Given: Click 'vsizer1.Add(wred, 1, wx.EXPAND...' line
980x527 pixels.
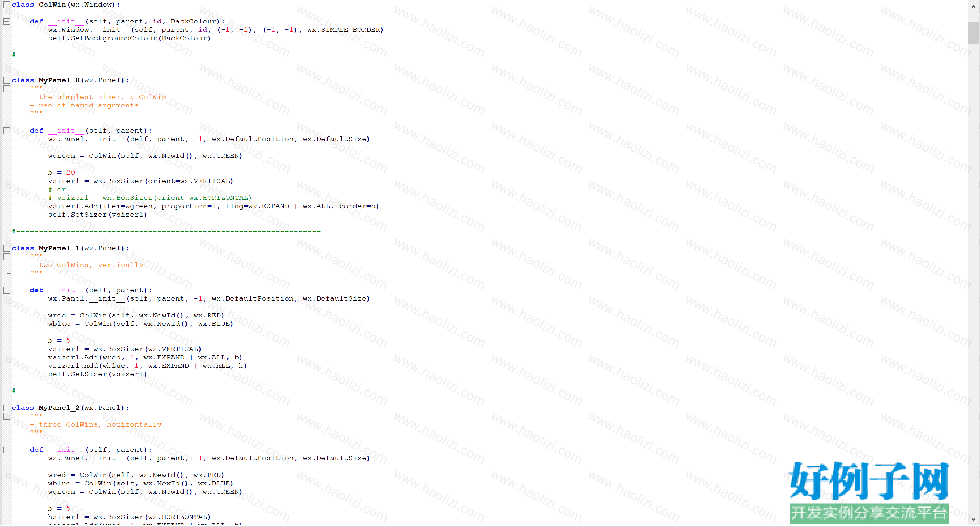Looking at the screenshot, I should point(145,357).
